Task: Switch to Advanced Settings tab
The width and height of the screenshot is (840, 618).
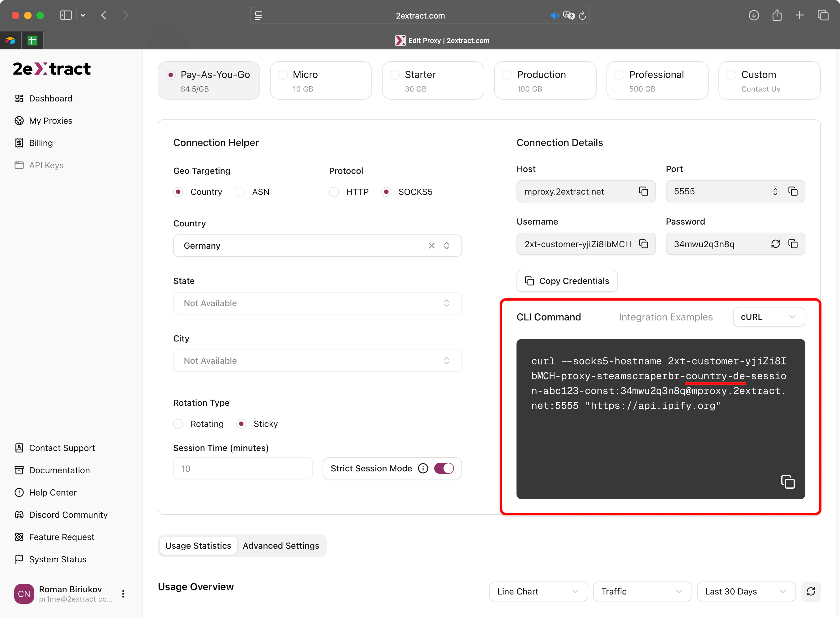Action: coord(281,546)
